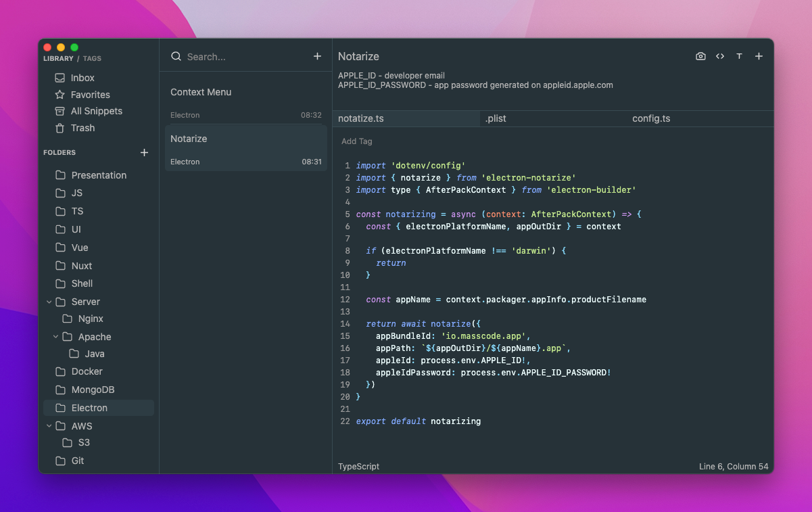
Task: Click the MongoDB folder icon
Action: point(61,390)
